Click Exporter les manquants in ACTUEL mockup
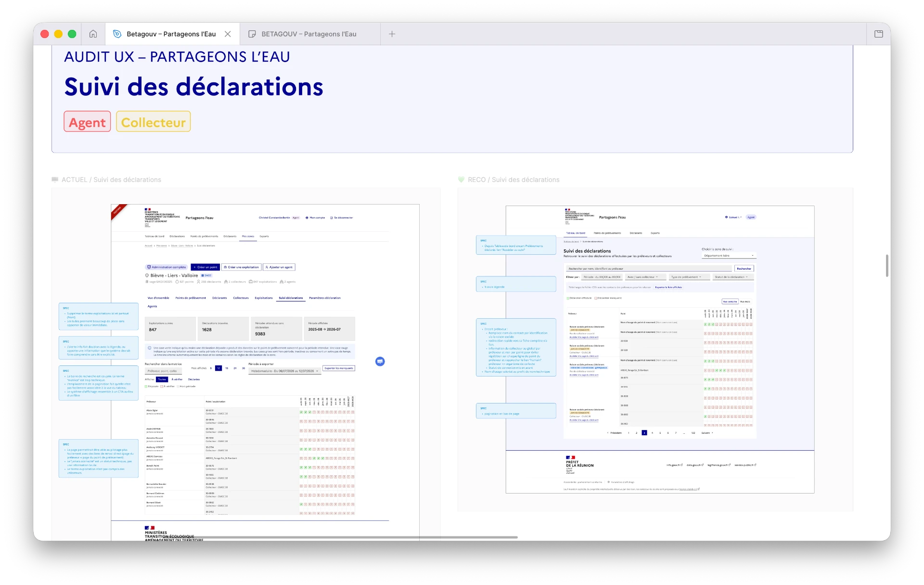This screenshot has width=924, height=585. click(x=339, y=368)
